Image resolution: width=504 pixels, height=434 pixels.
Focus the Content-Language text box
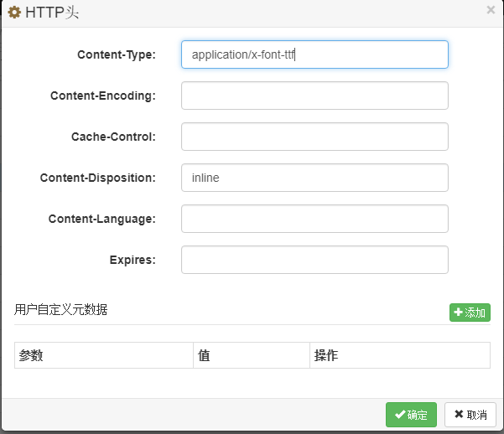[314, 219]
